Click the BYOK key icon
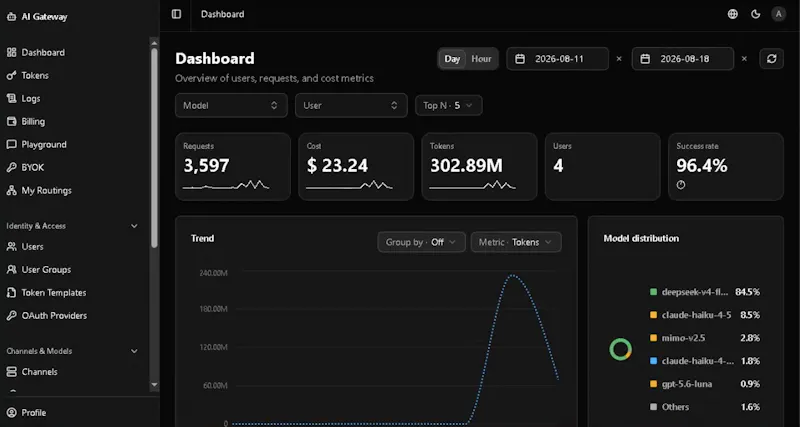Viewport: 800px width, 427px height. click(11, 167)
